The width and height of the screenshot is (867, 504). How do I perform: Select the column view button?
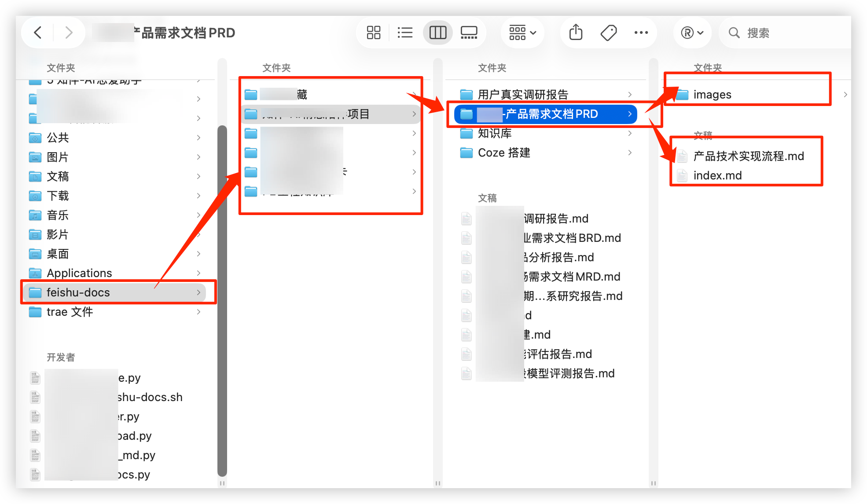click(x=437, y=33)
